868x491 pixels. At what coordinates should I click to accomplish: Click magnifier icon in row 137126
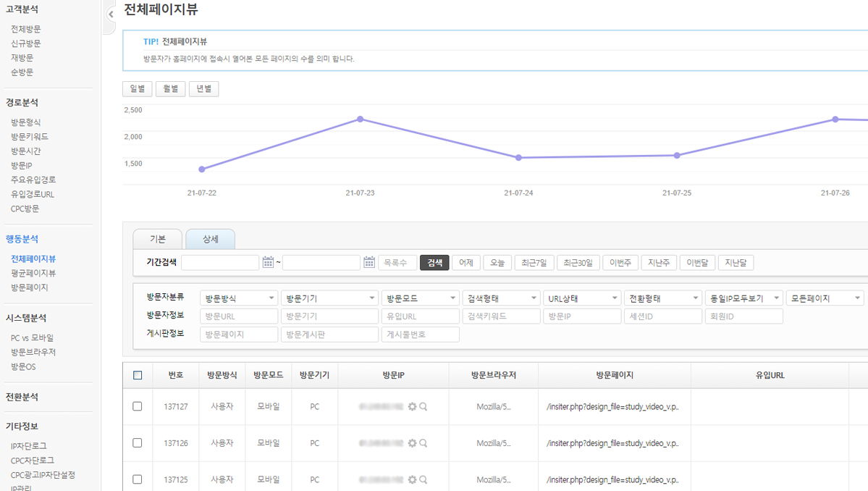tap(424, 443)
